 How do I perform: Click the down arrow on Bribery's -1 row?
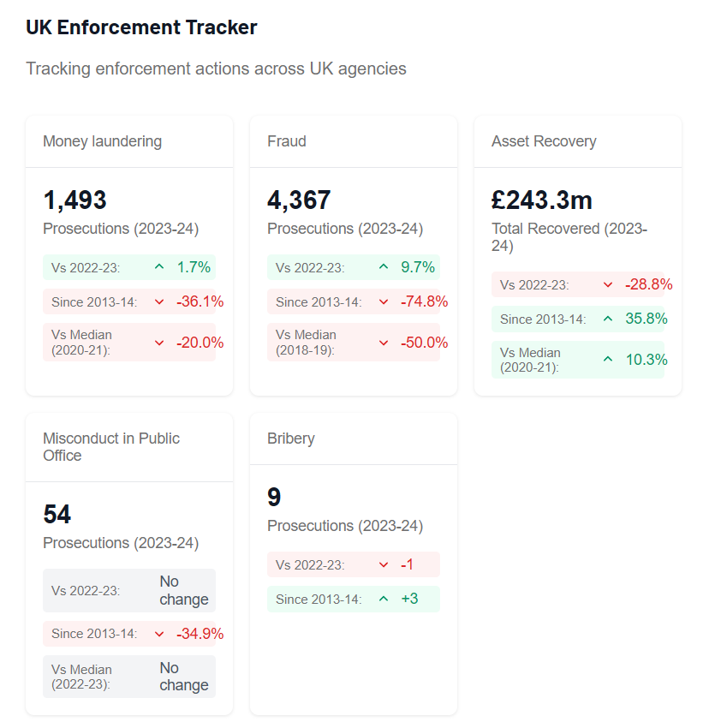pos(384,564)
